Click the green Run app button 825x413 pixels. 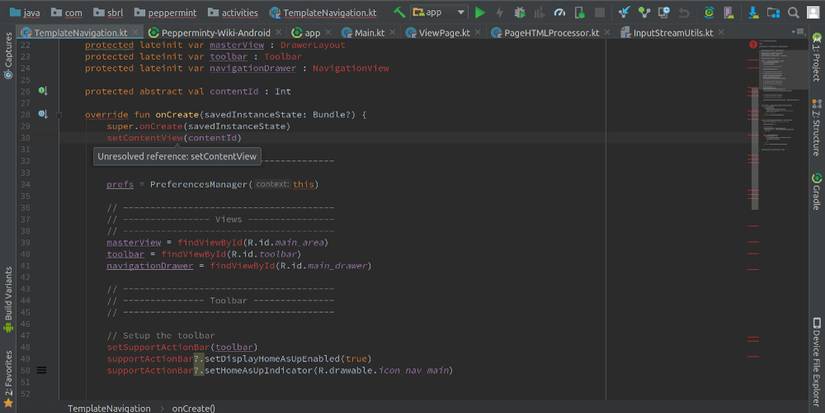[x=480, y=12]
